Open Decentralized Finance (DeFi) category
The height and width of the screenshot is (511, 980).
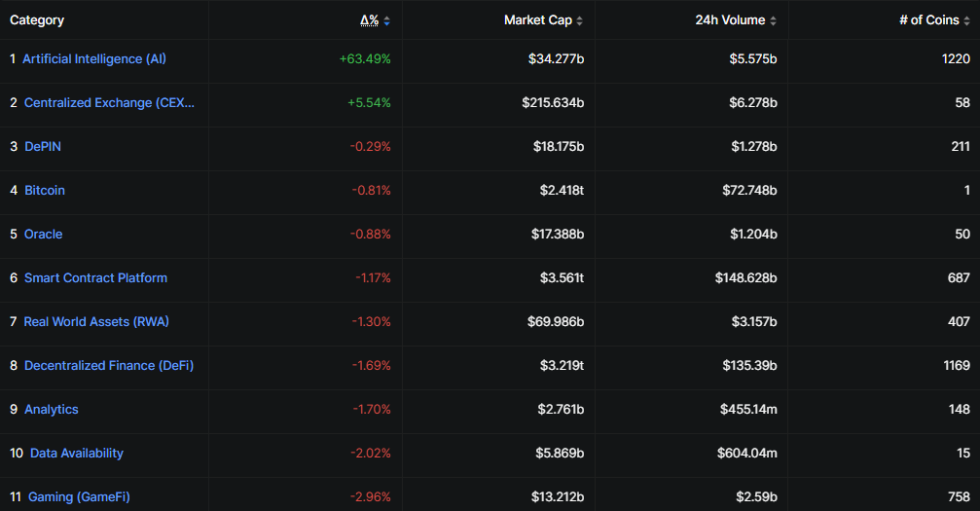point(109,365)
